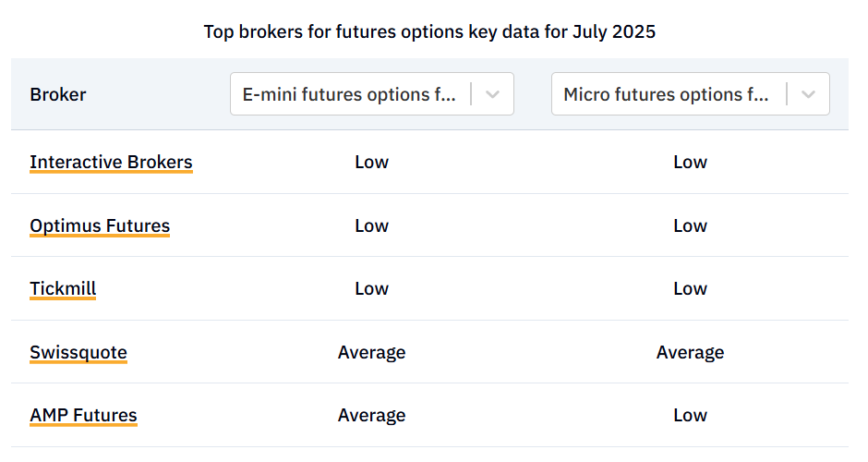This screenshot has width=868, height=462.
Task: Open the Interactive Brokers link
Action: (x=111, y=163)
